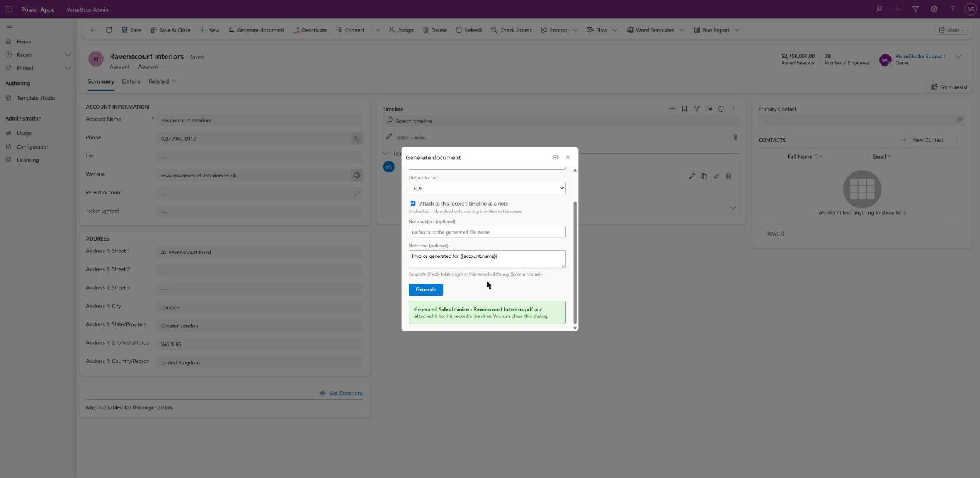The height and width of the screenshot is (478, 980).
Task: Open the timeline filter funnel icon
Action: pyautogui.click(x=697, y=109)
